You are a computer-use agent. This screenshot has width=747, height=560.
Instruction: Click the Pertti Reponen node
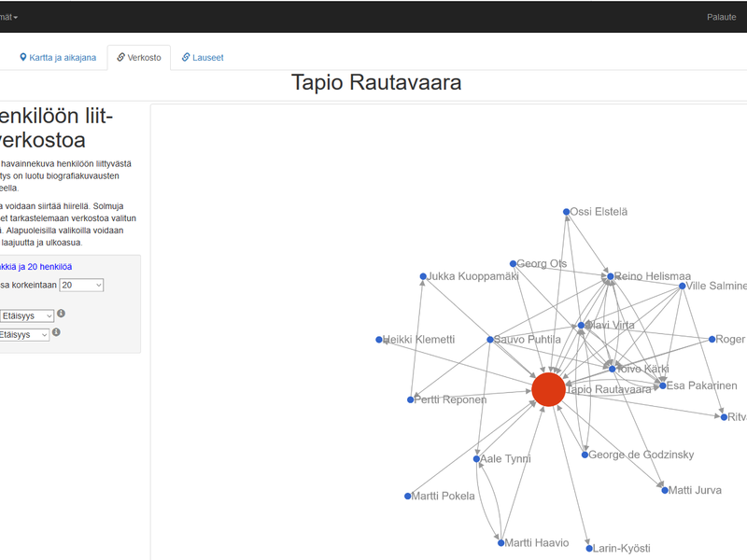[x=410, y=399]
